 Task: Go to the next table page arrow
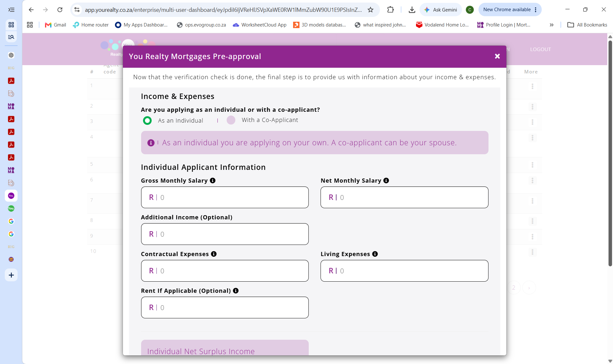point(529,288)
